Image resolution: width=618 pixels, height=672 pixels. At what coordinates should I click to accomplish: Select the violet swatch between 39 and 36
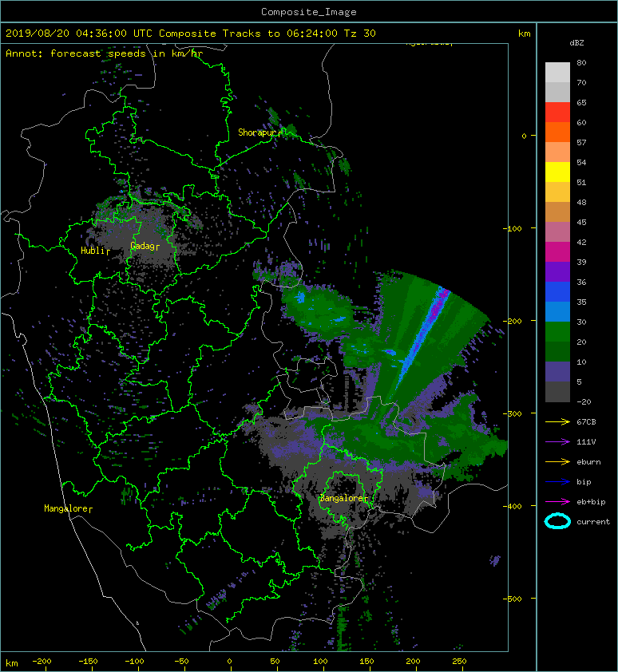[557, 271]
